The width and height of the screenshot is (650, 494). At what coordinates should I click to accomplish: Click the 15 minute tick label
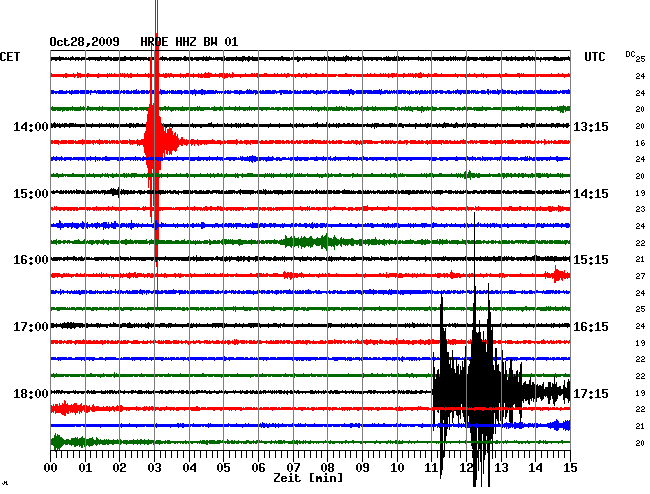click(570, 468)
